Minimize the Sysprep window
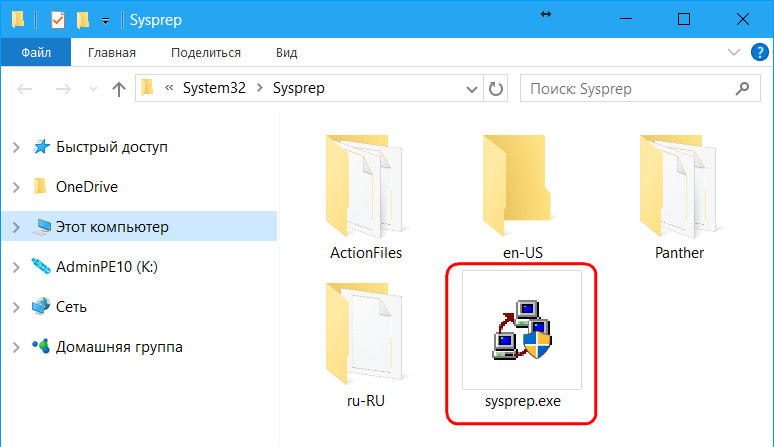This screenshot has height=447, width=774. click(x=626, y=19)
